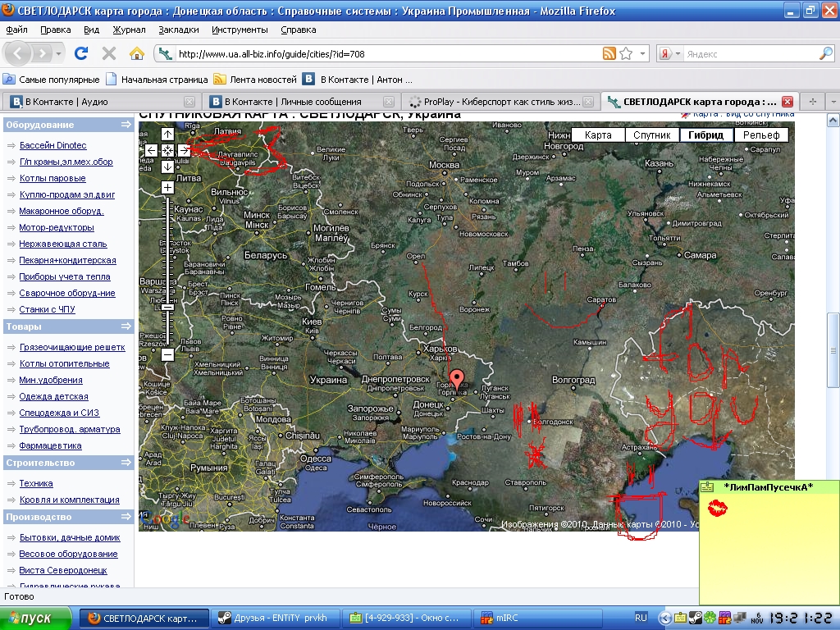Open the Бассейн Dinotec link

53,145
